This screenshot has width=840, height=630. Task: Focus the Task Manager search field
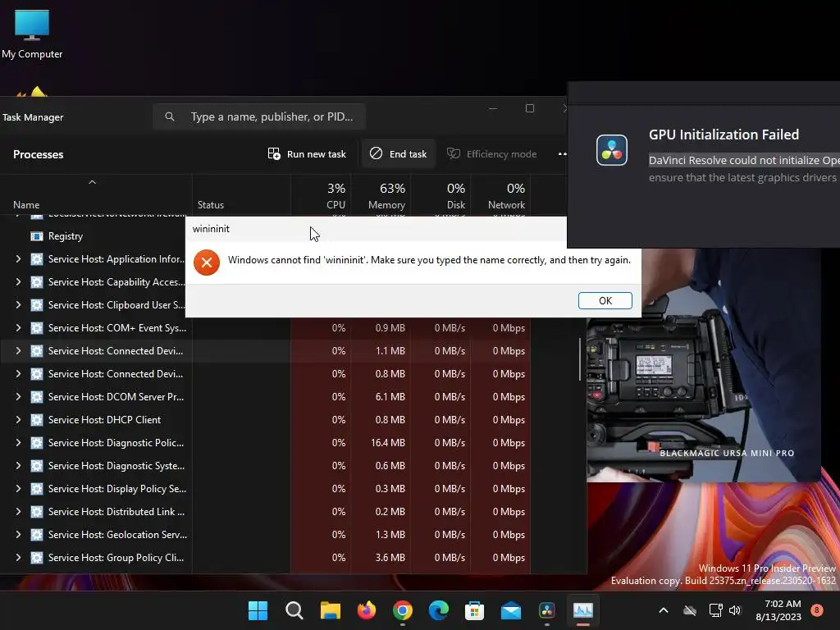(x=259, y=116)
